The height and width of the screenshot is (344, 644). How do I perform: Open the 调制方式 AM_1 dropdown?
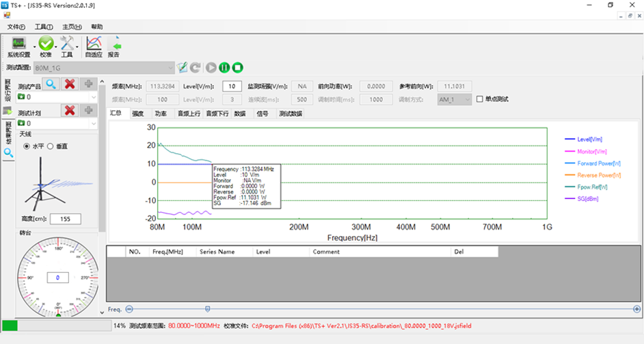tap(468, 99)
